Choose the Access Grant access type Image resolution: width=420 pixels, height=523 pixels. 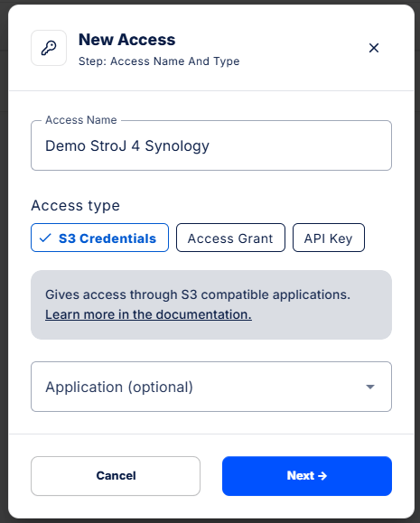pyautogui.click(x=230, y=238)
